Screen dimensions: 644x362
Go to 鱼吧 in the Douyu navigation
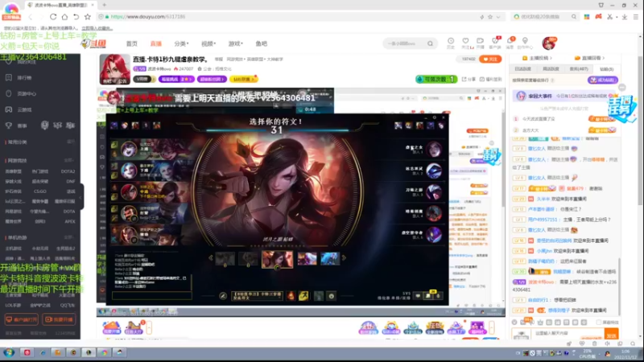pyautogui.click(x=261, y=43)
